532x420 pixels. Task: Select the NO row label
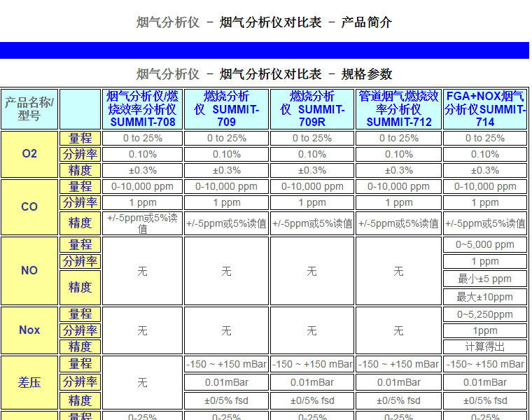[29, 271]
